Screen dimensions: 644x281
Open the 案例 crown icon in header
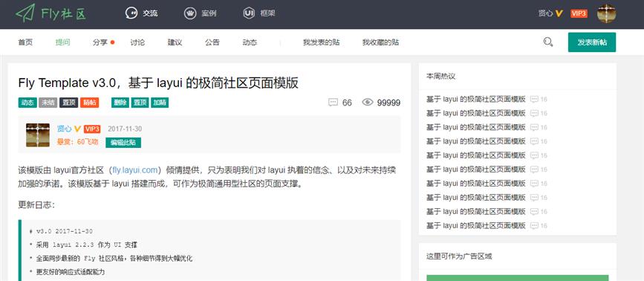pos(190,13)
